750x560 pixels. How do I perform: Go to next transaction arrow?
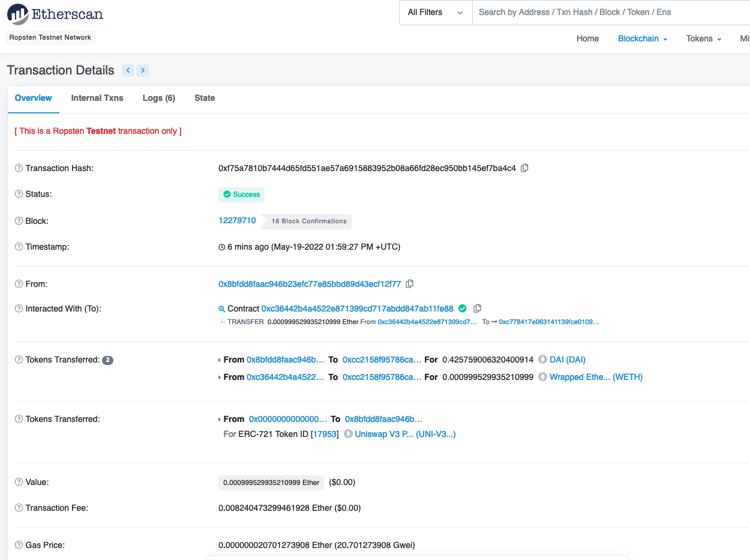point(142,70)
